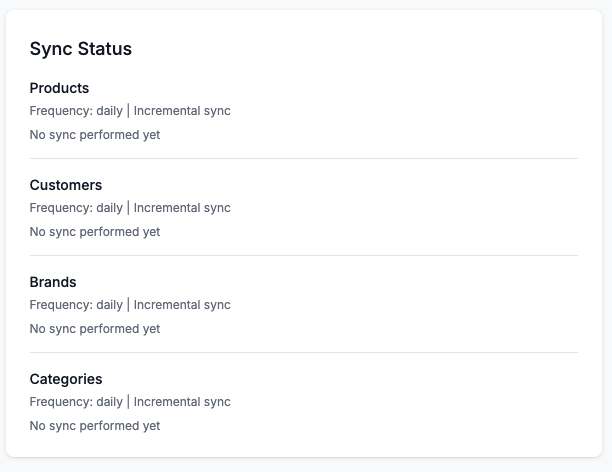The height and width of the screenshot is (472, 612).
Task: Click "Incremental sync" in Brands row
Action: [x=182, y=305]
